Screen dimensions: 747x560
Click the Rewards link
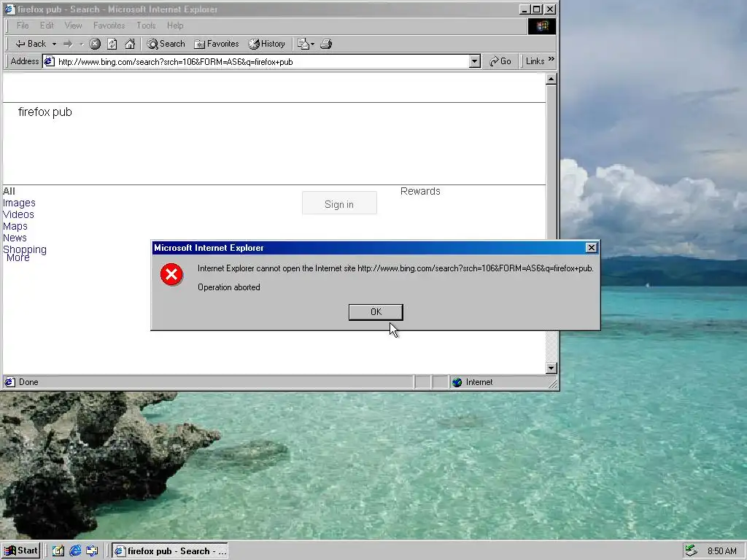point(420,191)
